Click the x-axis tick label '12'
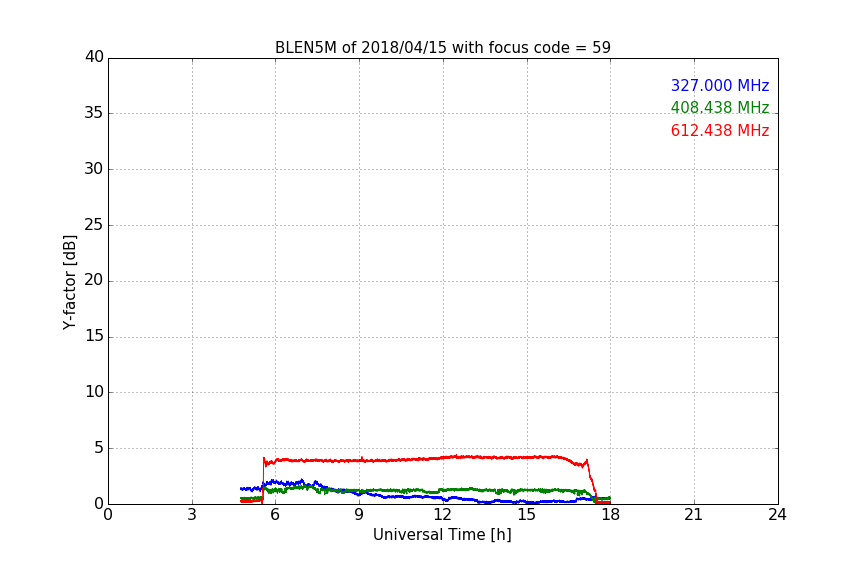The height and width of the screenshot is (576, 864). [443, 515]
